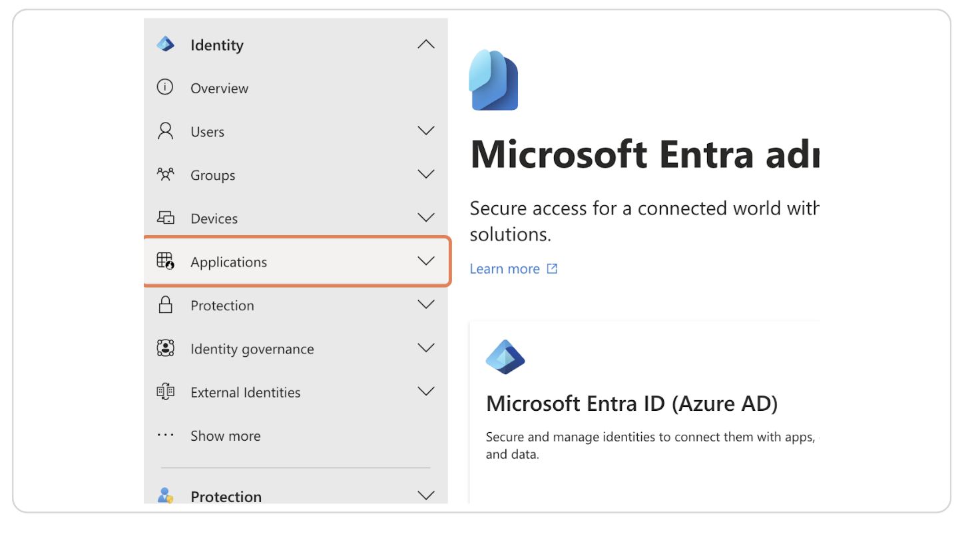
Task: Click the External Identities icon
Action: 165,392
